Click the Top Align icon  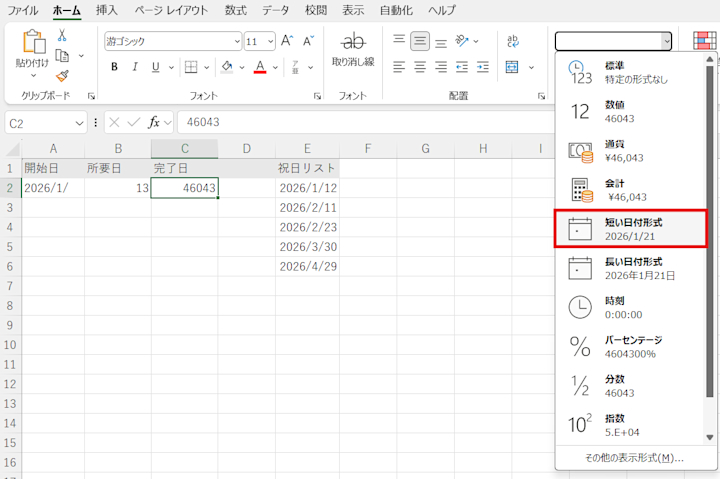pos(399,40)
